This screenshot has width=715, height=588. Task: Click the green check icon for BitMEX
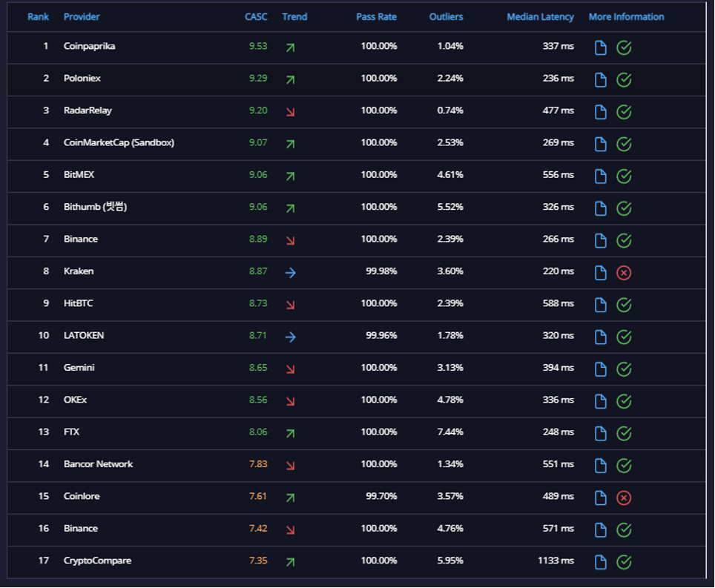(624, 176)
